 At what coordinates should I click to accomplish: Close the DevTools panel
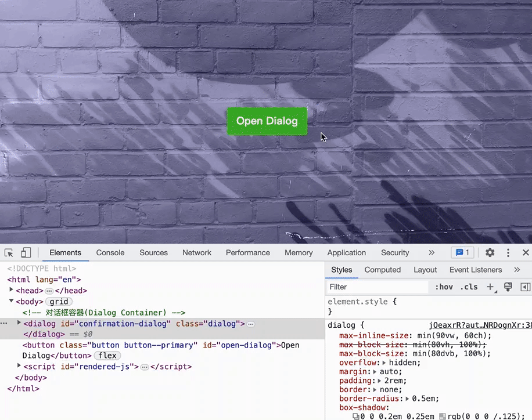526,252
